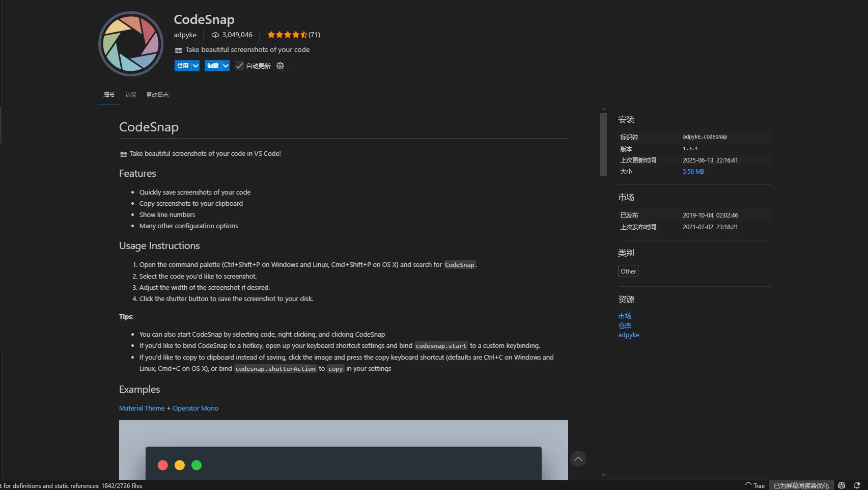Click the Tips label
Viewport: 868px width, 490px height.
(126, 317)
